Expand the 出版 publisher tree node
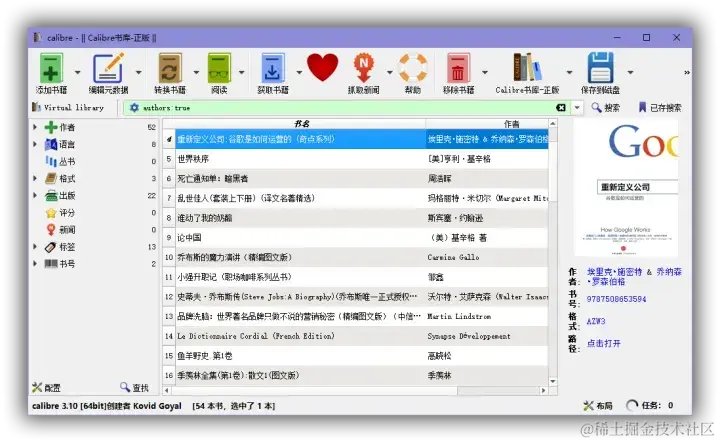720x443 pixels. [x=35, y=195]
